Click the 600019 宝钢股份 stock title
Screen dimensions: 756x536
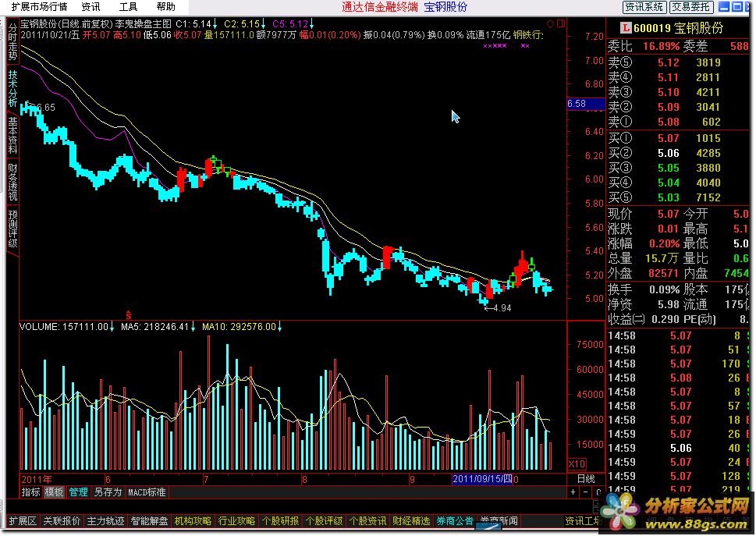(679, 28)
